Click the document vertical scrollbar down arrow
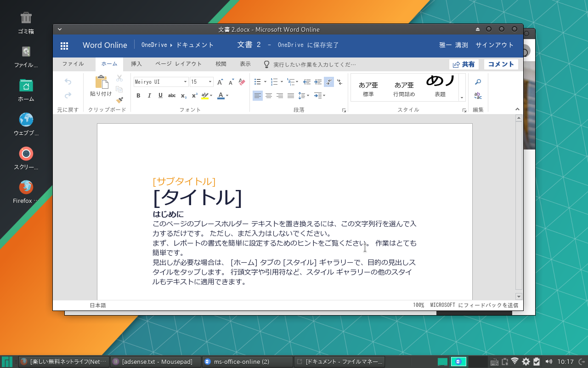 coord(519,297)
